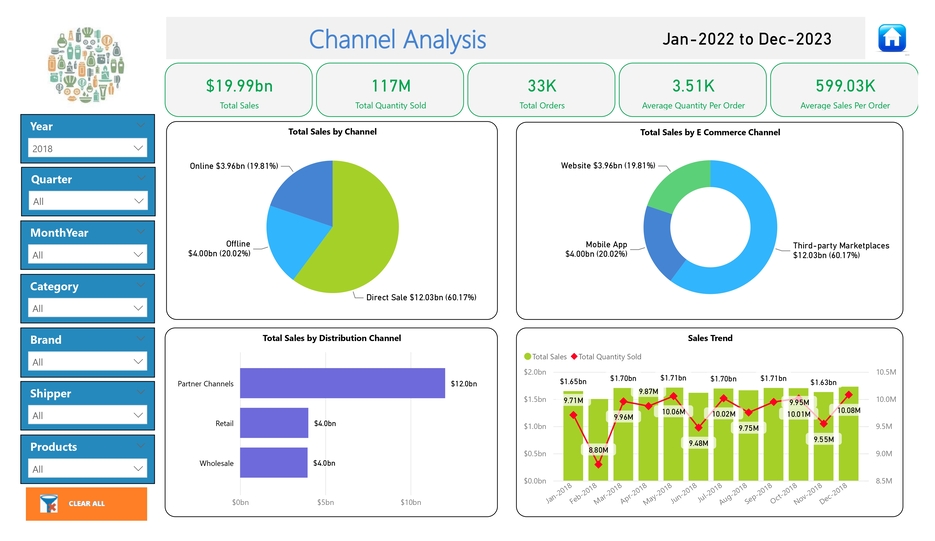Expand the Shipper filter dropdown
Viewport: 935px width, 541px height.
(87, 415)
